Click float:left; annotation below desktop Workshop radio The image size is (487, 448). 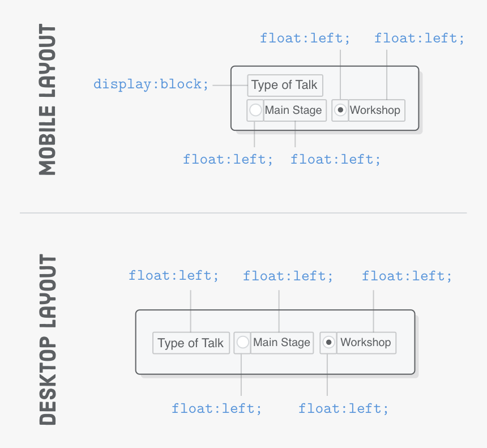pyautogui.click(x=343, y=408)
